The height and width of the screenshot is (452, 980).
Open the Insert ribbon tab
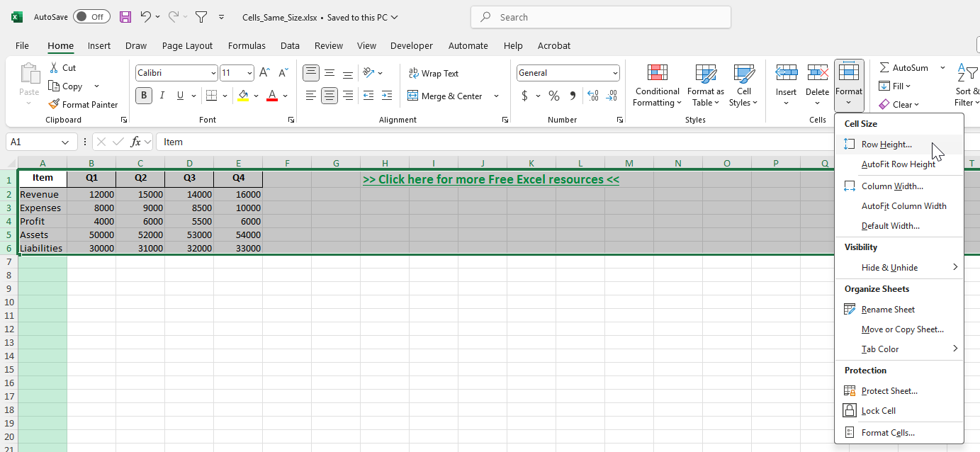[99, 45]
